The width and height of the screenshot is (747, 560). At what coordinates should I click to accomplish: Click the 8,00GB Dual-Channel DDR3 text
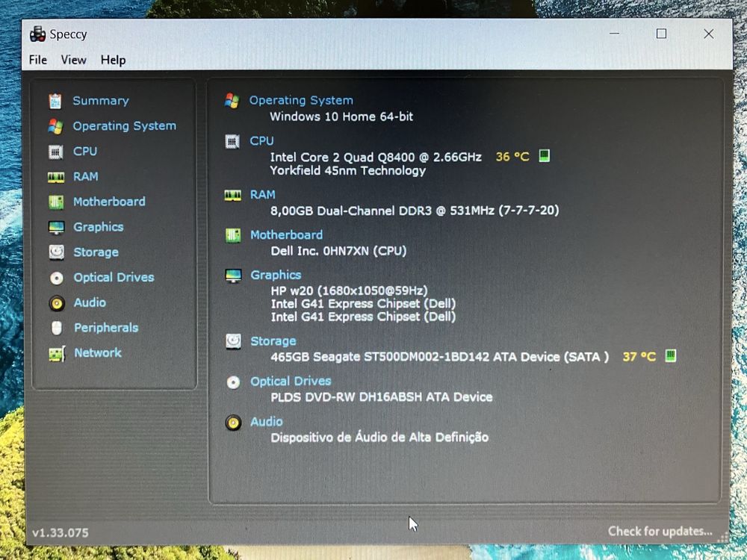click(x=415, y=211)
